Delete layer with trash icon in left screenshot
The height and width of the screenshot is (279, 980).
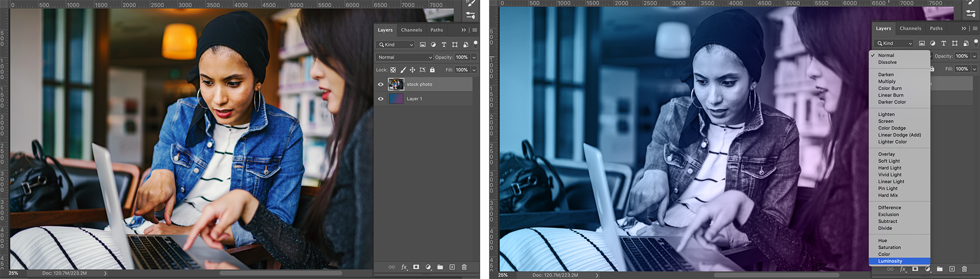(464, 267)
